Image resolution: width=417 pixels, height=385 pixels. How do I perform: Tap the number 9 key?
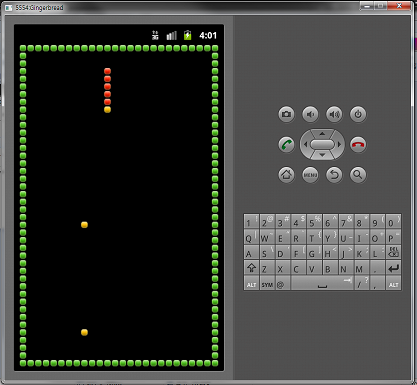click(x=377, y=222)
